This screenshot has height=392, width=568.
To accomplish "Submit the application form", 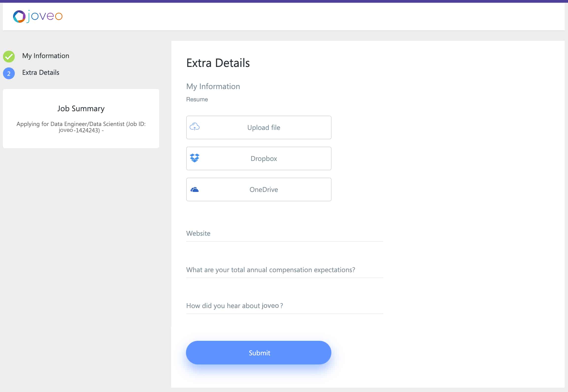I will pos(258,353).
